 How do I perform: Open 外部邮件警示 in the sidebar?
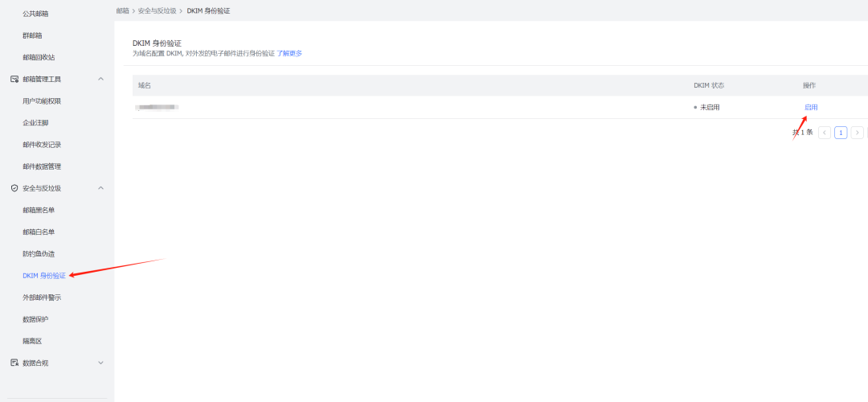(x=42, y=297)
